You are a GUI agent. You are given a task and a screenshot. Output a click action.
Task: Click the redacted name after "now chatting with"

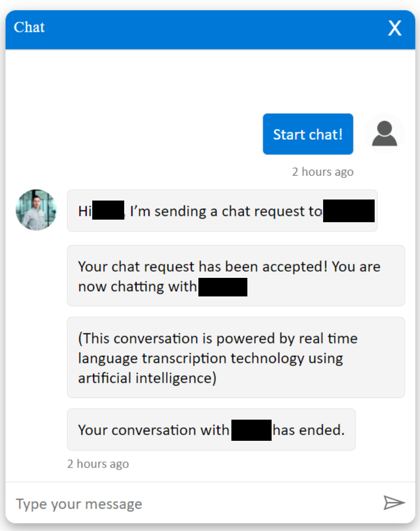(223, 287)
